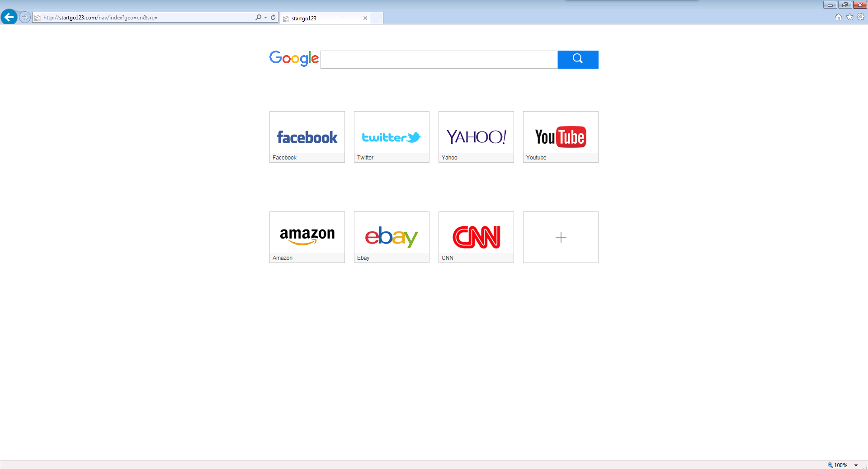Click the page favicon in address bar

tap(38, 18)
